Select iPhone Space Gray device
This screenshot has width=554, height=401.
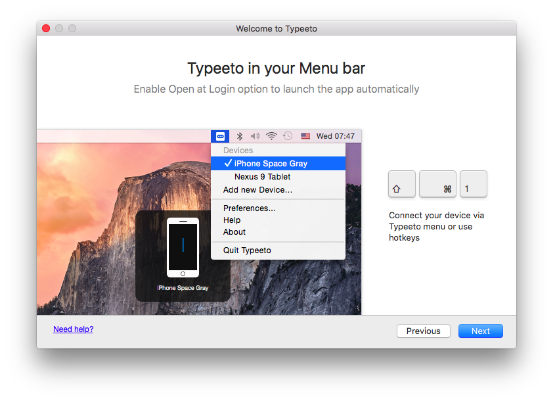[x=278, y=163]
